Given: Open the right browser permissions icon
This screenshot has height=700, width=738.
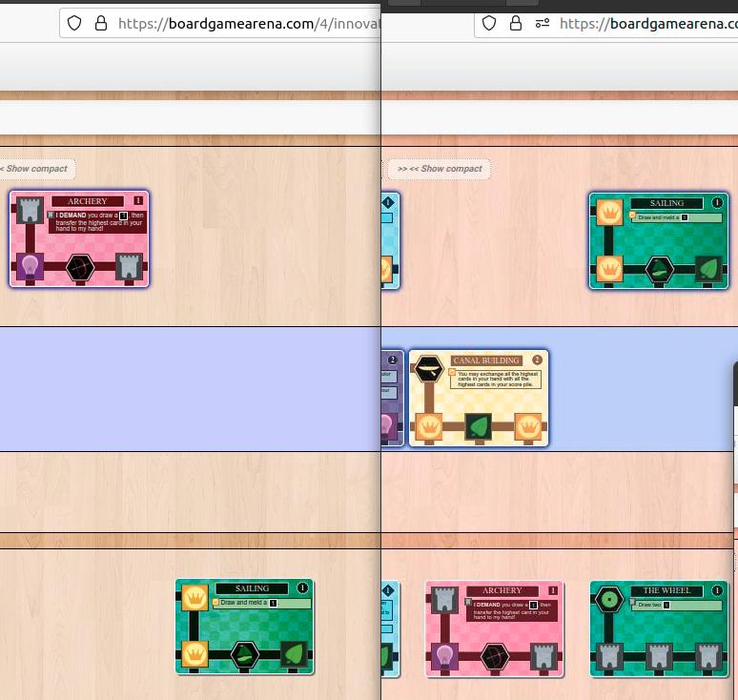Looking at the screenshot, I should [x=543, y=23].
